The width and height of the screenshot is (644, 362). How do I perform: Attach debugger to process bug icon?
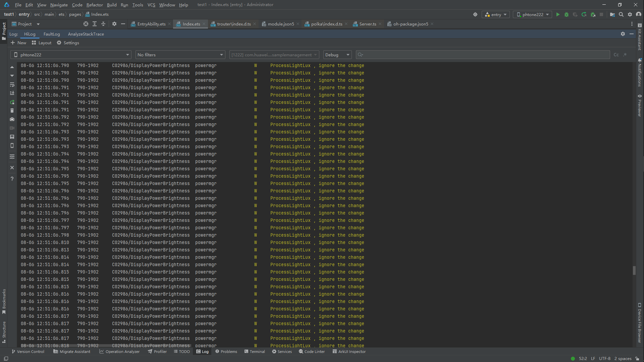(593, 14)
